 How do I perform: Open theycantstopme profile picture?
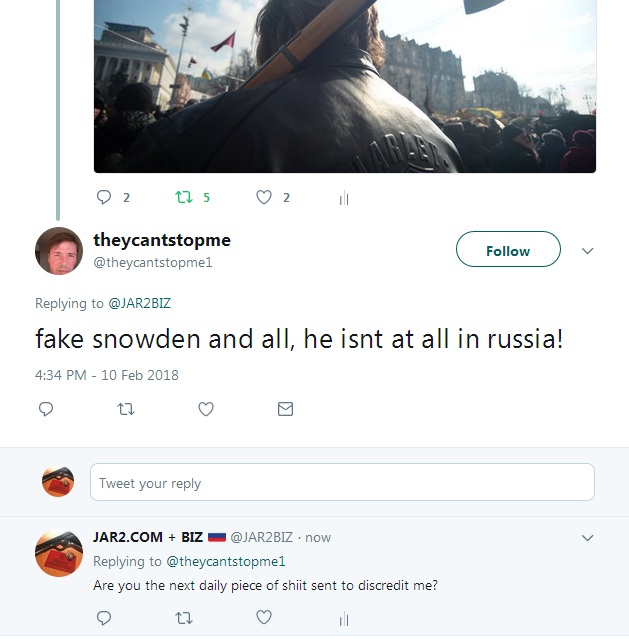(59, 251)
